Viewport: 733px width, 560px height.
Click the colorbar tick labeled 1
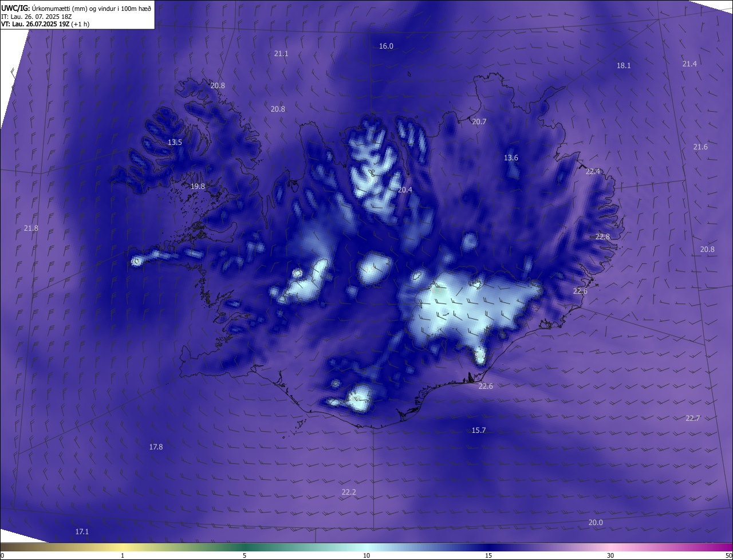123,555
